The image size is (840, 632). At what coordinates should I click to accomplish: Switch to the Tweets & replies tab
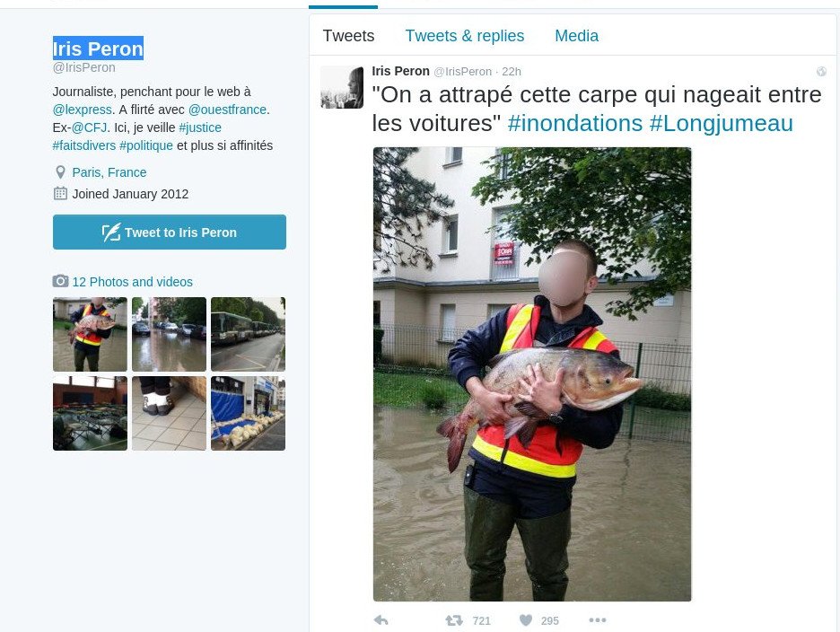(465, 36)
